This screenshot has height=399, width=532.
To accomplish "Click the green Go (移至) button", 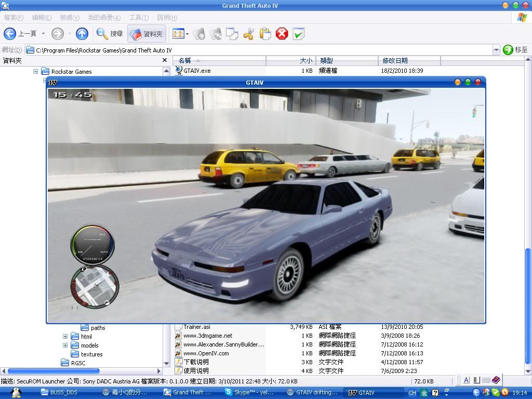I will (515, 50).
